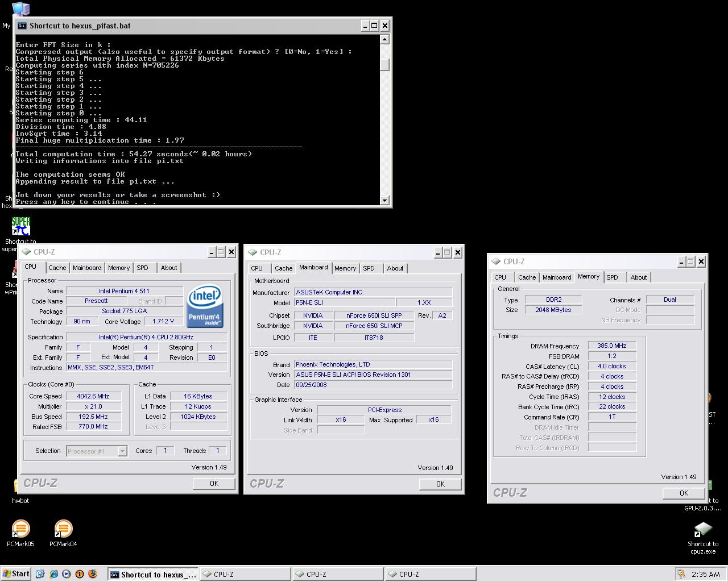Click the hwbot desktop folder label
The image size is (728, 582).
[x=20, y=501]
